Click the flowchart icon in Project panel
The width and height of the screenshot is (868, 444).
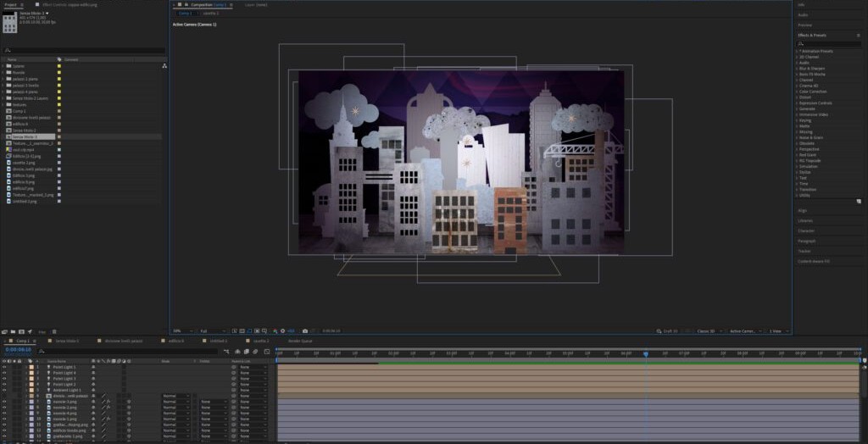click(x=164, y=66)
